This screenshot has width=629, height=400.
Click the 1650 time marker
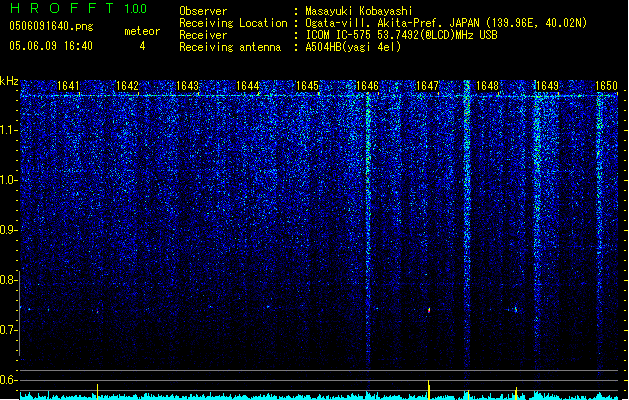click(x=607, y=86)
